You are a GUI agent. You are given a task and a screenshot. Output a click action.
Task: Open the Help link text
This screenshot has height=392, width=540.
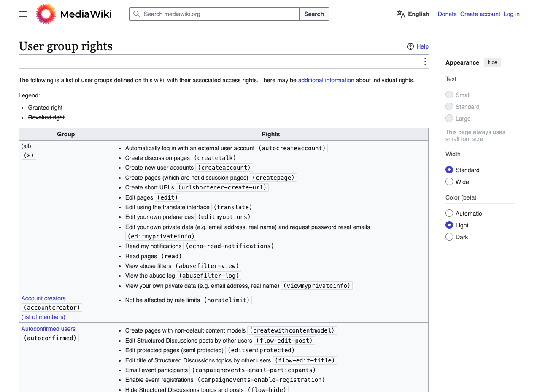422,46
